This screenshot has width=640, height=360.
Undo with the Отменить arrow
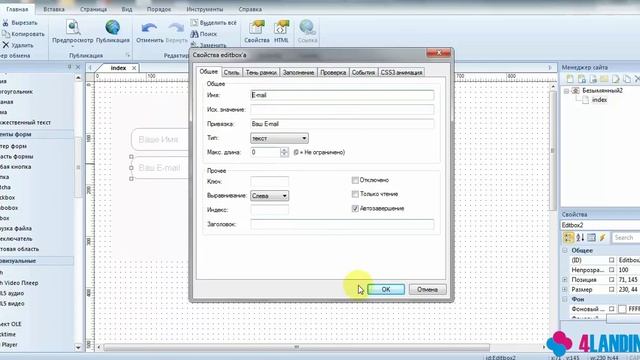[149, 28]
